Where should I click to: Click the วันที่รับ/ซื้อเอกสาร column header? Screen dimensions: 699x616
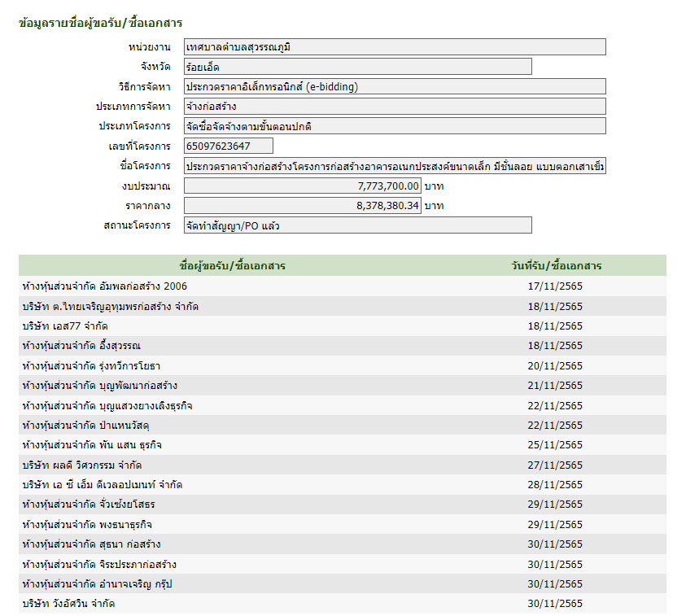556,266
